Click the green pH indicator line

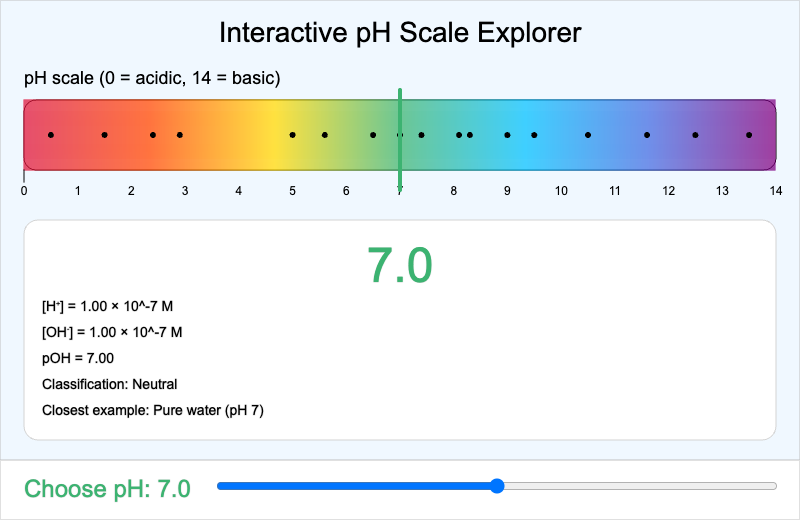click(x=400, y=110)
